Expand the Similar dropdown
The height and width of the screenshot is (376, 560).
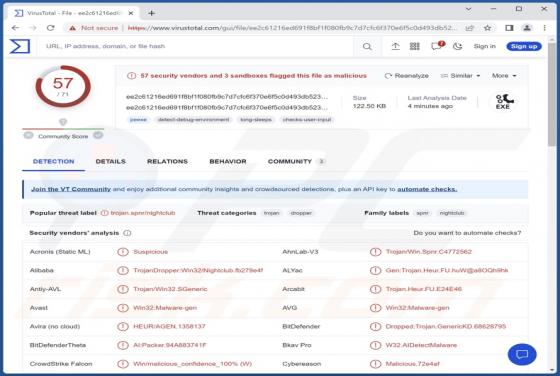point(460,76)
